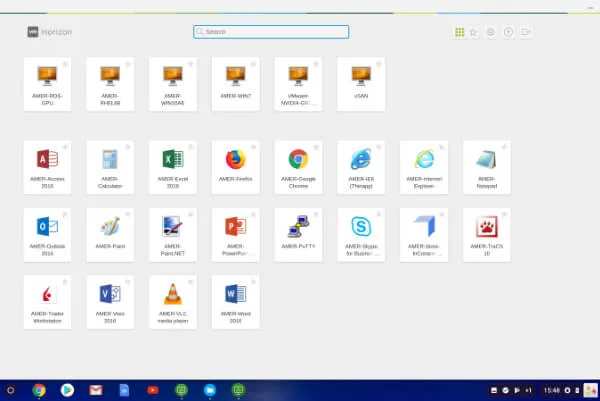Launch the AMER-Paint application
This screenshot has height=401, width=600.
pos(110,235)
